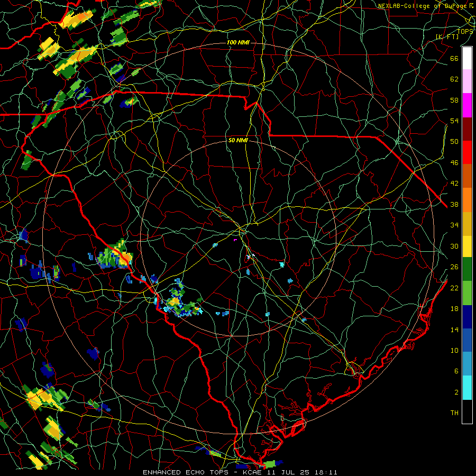The image size is (476, 476).
Task: Click the legend value '66'
Action: (454, 58)
